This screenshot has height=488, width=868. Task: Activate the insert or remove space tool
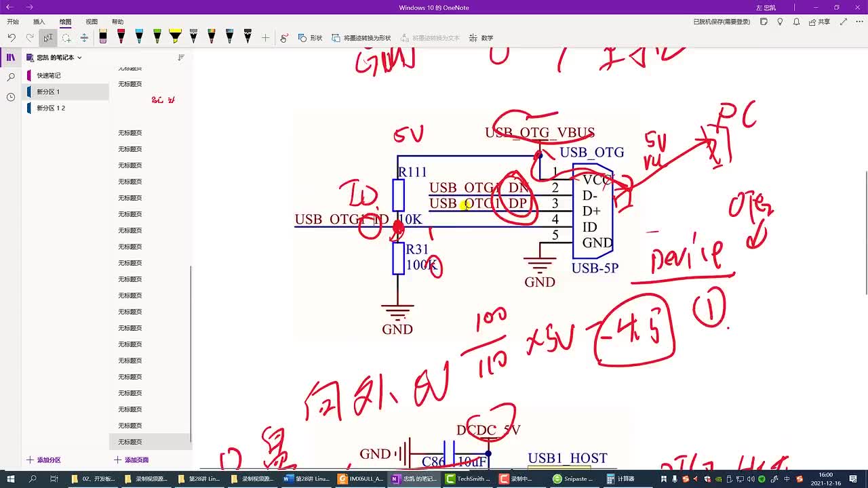(x=84, y=38)
